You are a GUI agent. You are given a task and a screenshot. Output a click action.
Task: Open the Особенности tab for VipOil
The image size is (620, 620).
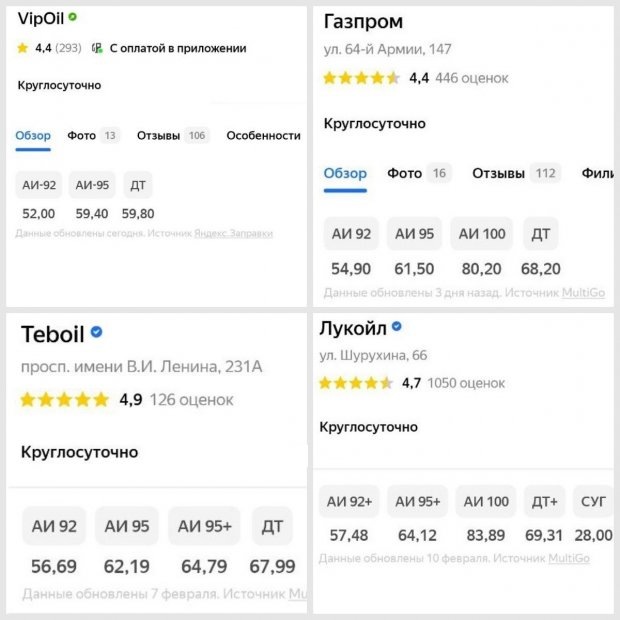(263, 136)
